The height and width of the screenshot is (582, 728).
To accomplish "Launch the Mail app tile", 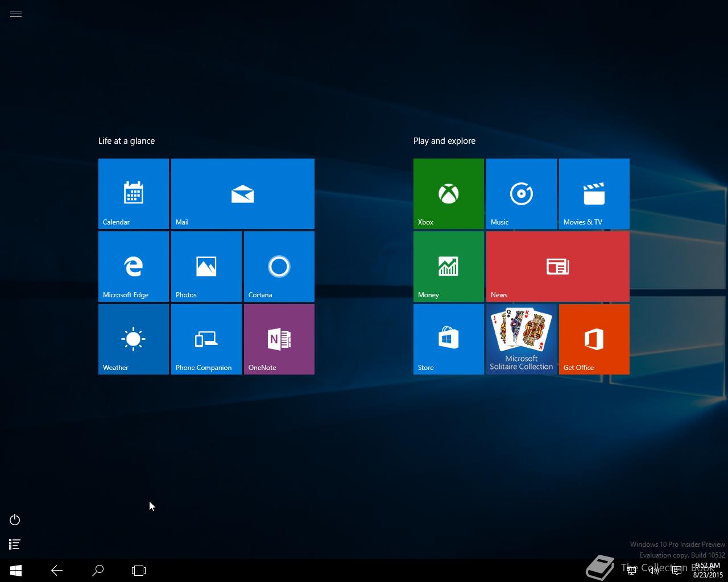I will [242, 193].
